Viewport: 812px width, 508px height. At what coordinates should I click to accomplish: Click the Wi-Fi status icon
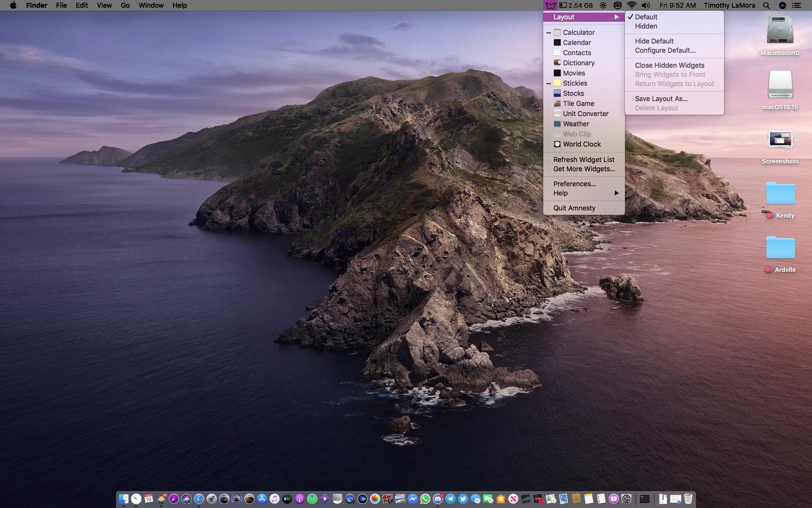point(632,5)
